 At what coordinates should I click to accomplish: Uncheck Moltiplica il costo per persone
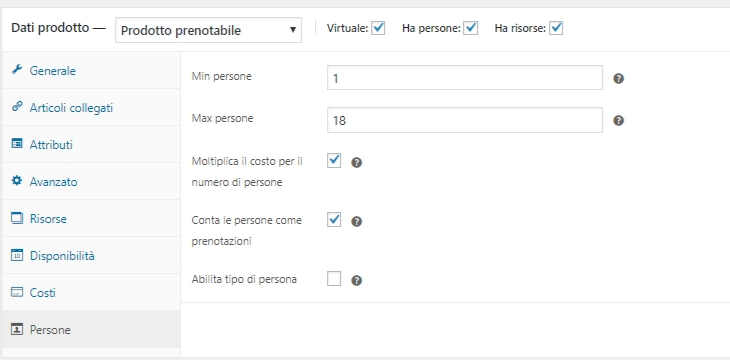coord(334,161)
